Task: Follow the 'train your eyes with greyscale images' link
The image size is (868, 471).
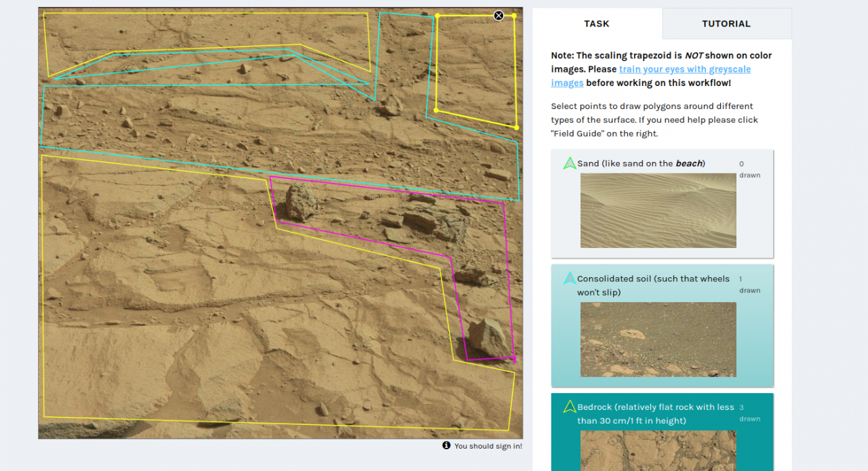Action: point(651,76)
